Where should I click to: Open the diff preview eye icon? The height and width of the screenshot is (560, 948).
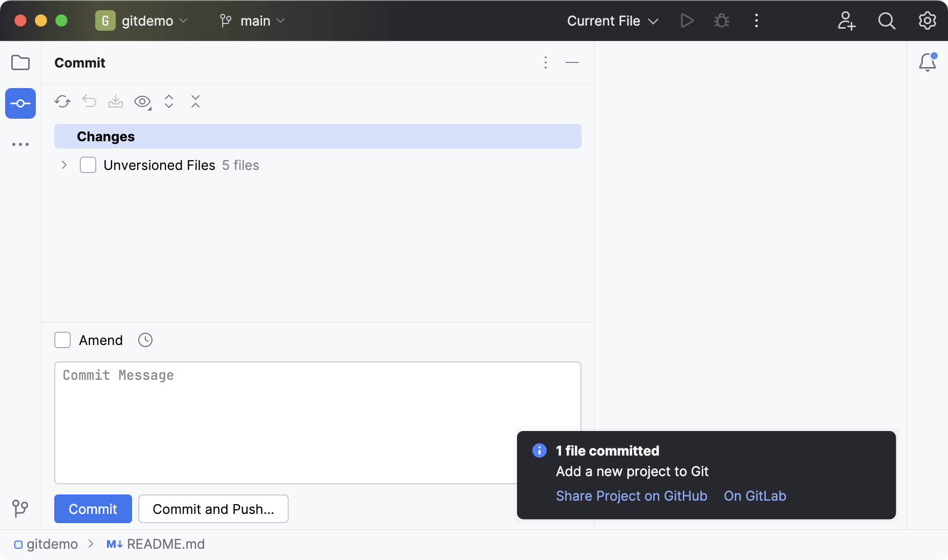[141, 101]
